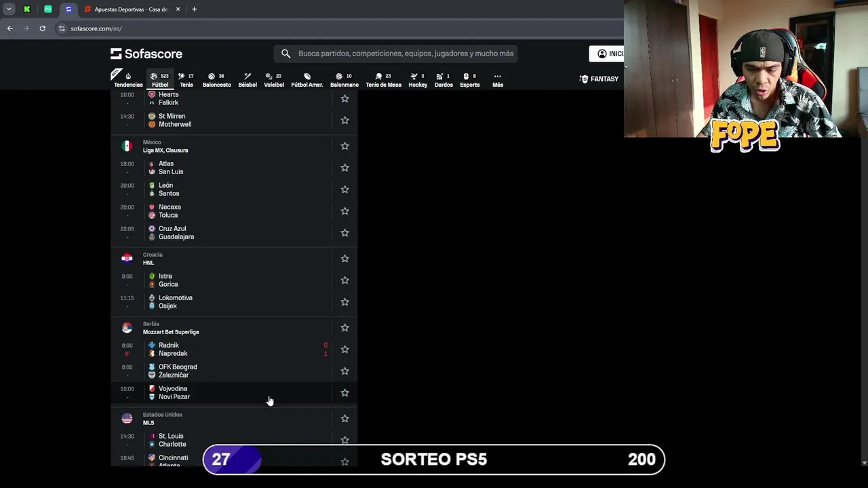Click the login (INICI) button

tap(607, 54)
